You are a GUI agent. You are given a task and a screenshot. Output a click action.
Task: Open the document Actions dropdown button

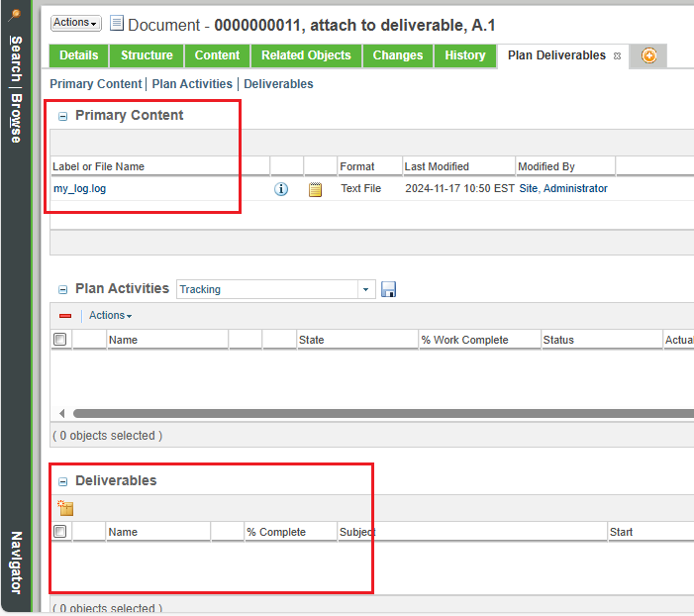(x=75, y=23)
